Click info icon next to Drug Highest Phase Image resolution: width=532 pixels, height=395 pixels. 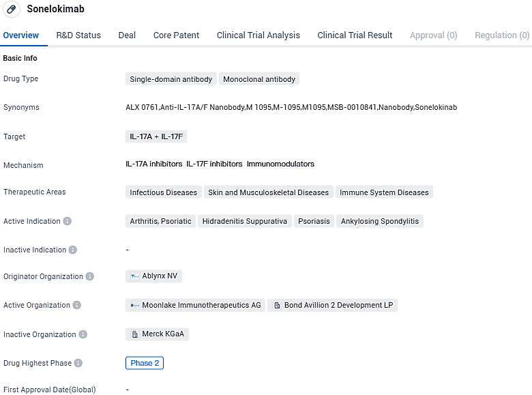(x=78, y=363)
